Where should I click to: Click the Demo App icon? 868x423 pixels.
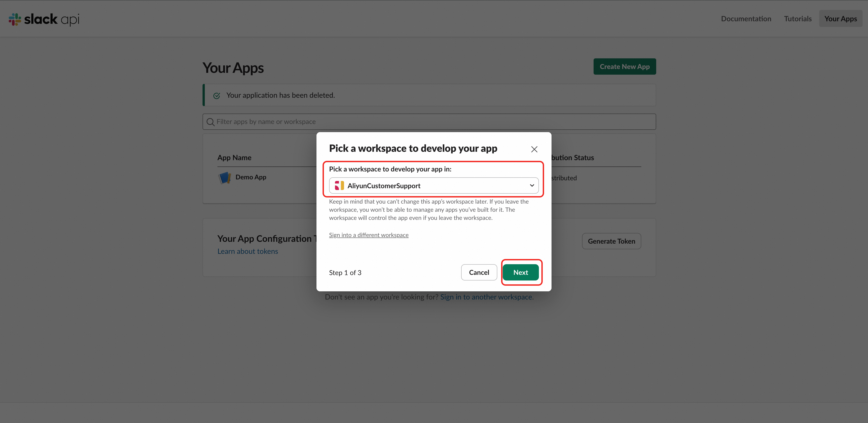coord(225,177)
